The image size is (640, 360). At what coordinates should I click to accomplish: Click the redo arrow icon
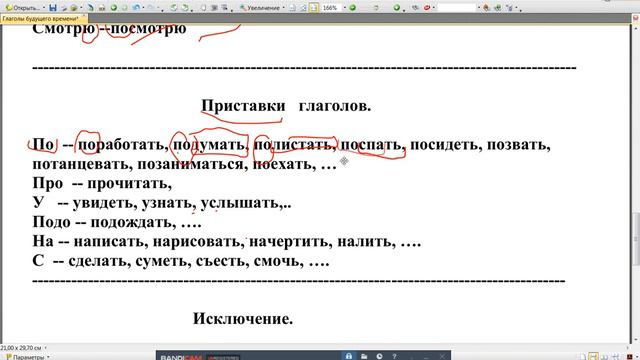151,8
